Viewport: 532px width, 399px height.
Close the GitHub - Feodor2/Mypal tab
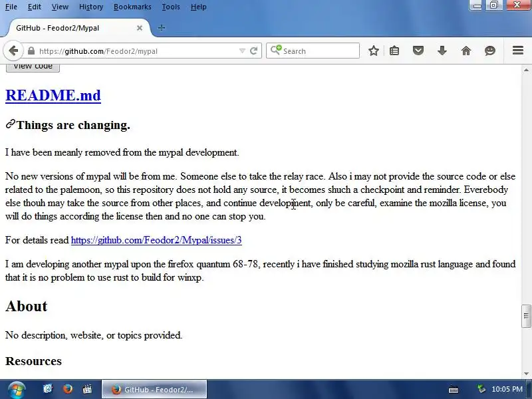coord(140,28)
